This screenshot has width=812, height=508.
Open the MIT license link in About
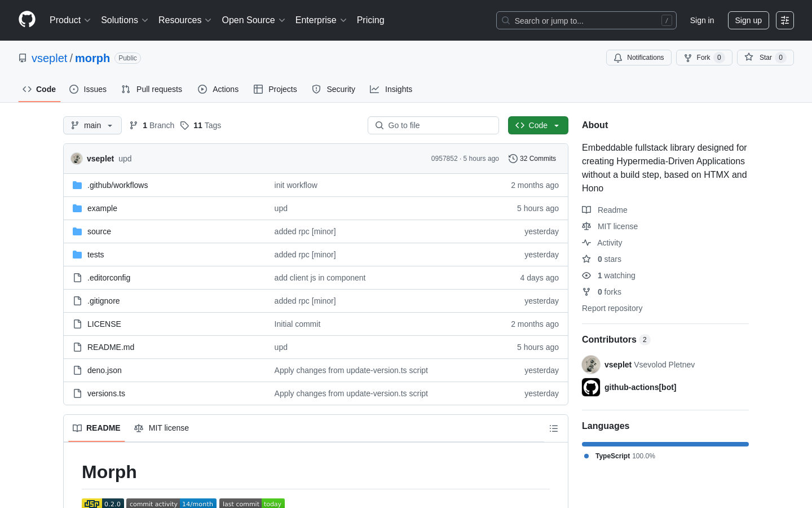pos(610,226)
